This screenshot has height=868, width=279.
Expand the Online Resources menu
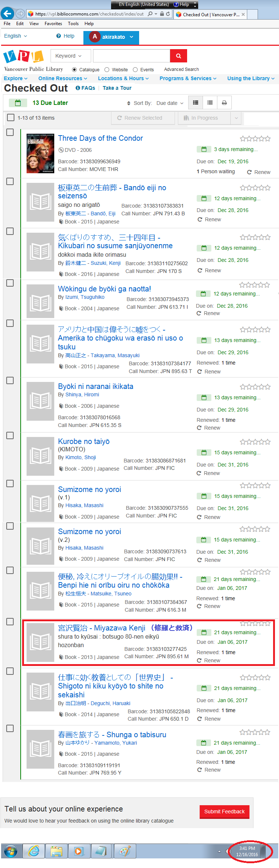pyautogui.click(x=63, y=78)
